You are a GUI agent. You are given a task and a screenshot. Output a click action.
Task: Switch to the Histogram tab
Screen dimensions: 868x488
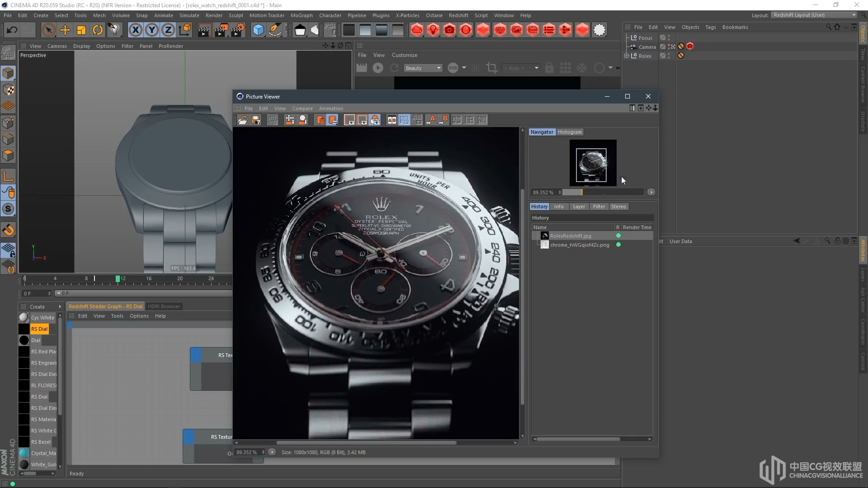point(570,132)
